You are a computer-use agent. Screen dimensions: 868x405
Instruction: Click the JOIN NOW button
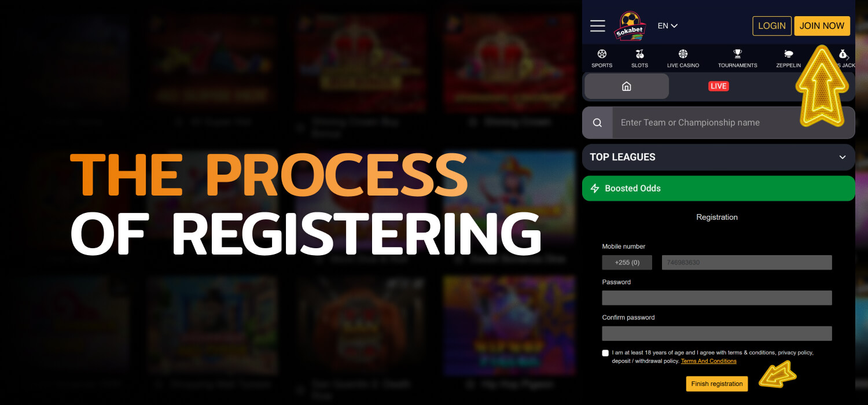(822, 26)
